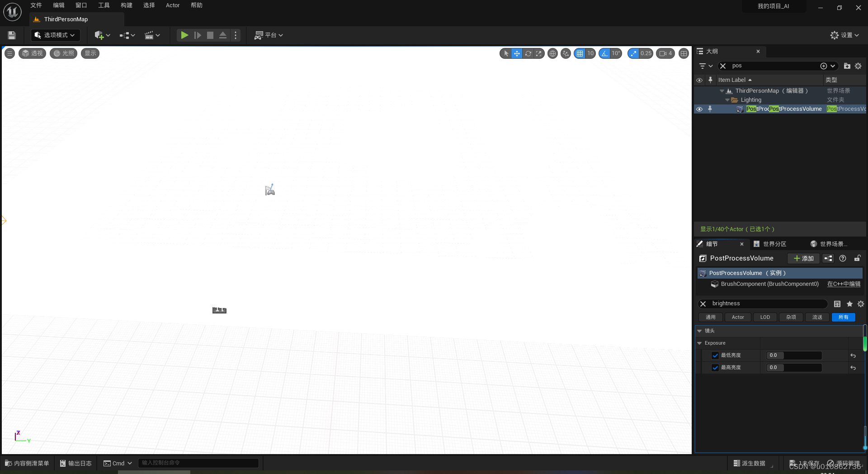Image resolution: width=868 pixels, height=474 pixels.
Task: Select the translate move tool
Action: point(517,53)
